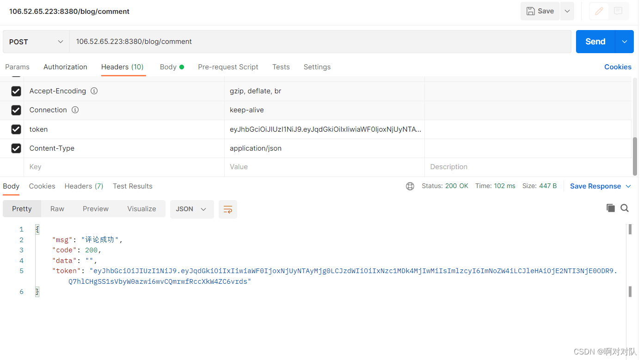Click the token header value cell
The width and height of the screenshot is (644, 360).
(324, 129)
